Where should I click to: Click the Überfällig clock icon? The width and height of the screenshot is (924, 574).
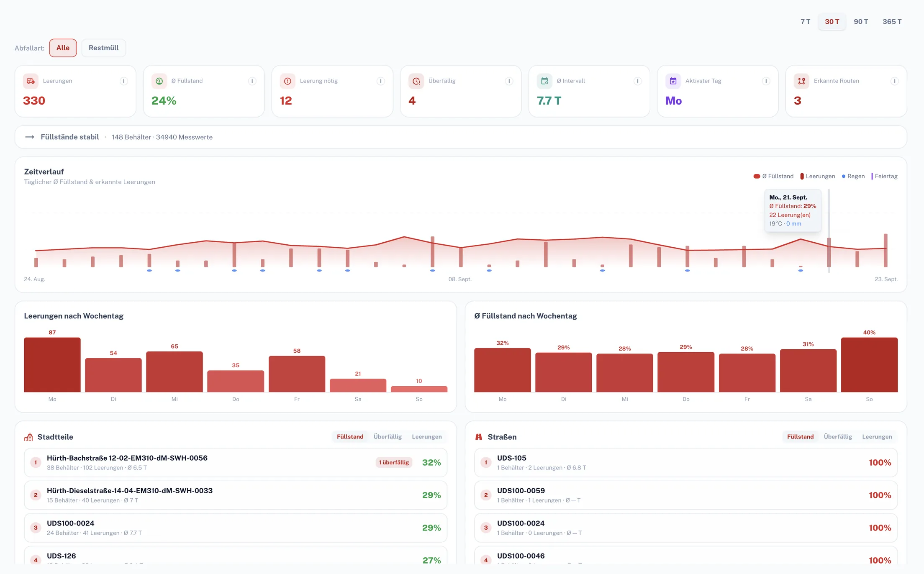pos(416,81)
